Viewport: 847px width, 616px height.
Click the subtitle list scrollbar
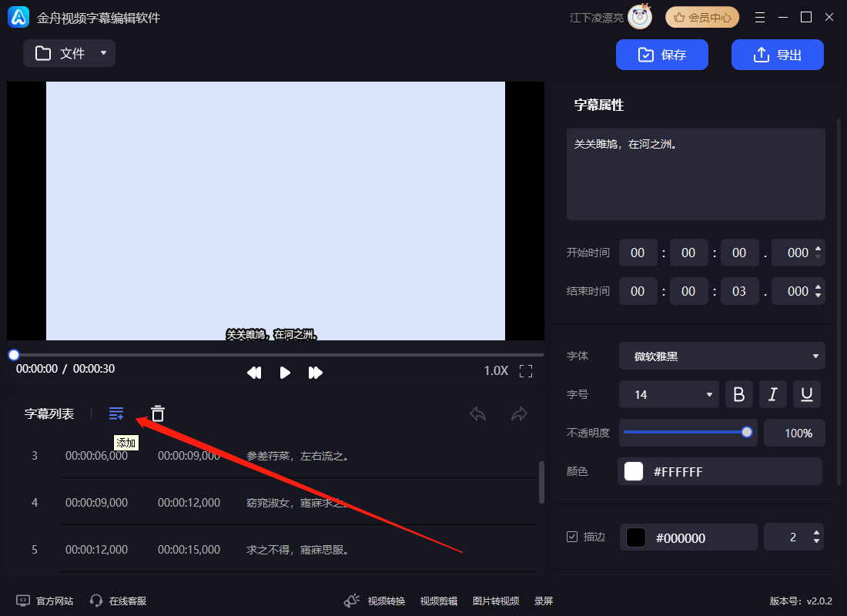541,482
